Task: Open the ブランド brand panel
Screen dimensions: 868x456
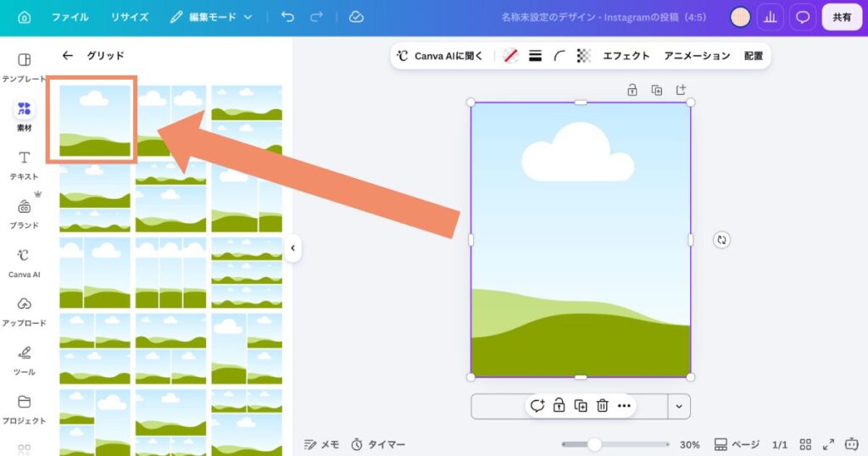Action: 25,214
